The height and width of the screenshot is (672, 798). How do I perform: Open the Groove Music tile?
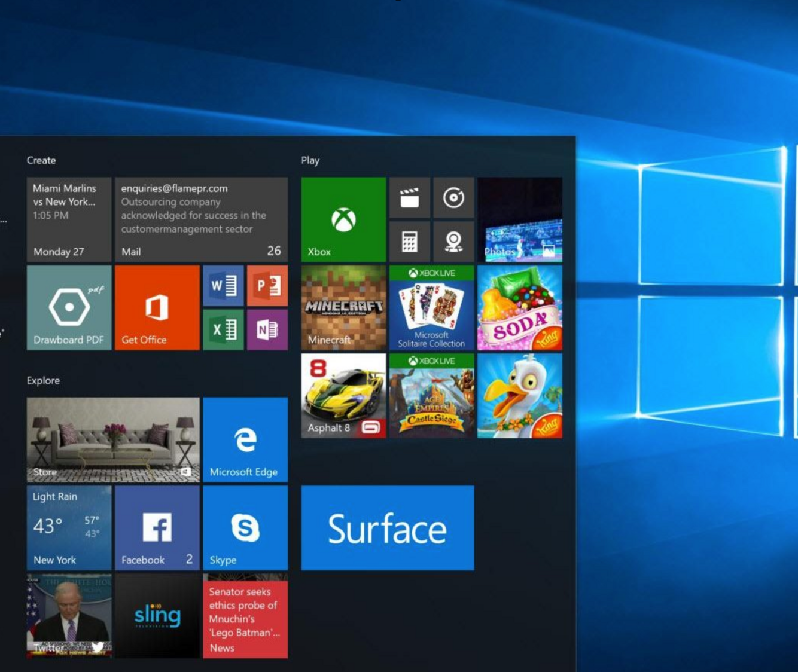[453, 197]
